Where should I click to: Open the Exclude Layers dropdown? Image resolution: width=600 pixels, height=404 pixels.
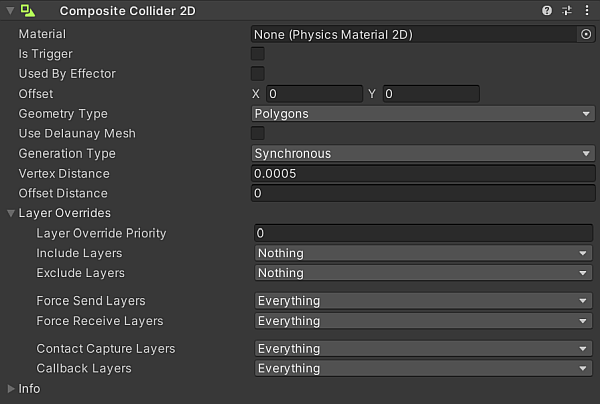pyautogui.click(x=424, y=273)
